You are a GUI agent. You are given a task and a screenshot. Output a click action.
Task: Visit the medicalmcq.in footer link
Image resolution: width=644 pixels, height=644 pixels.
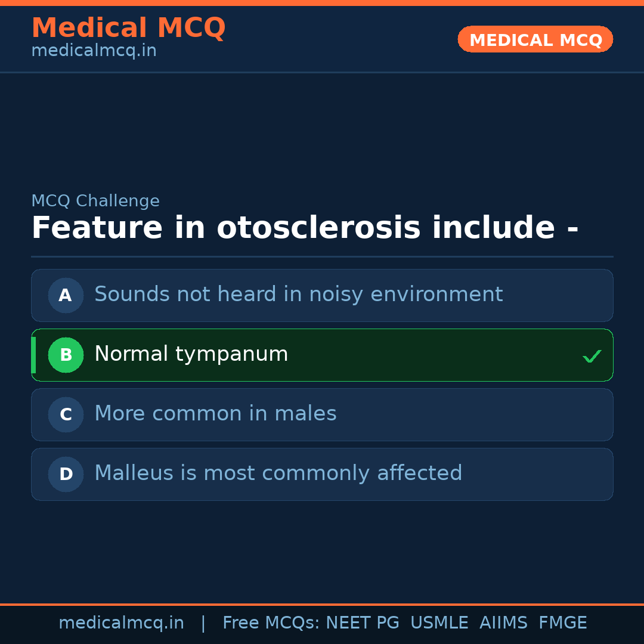click(122, 622)
